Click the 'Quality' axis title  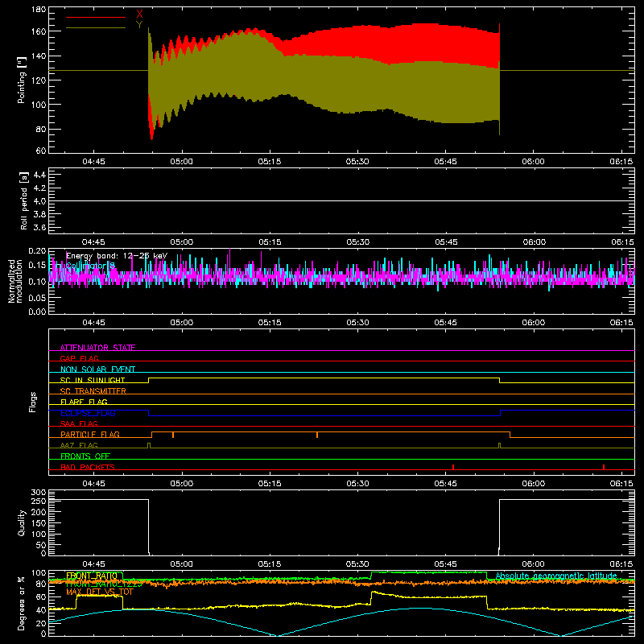pyautogui.click(x=22, y=522)
